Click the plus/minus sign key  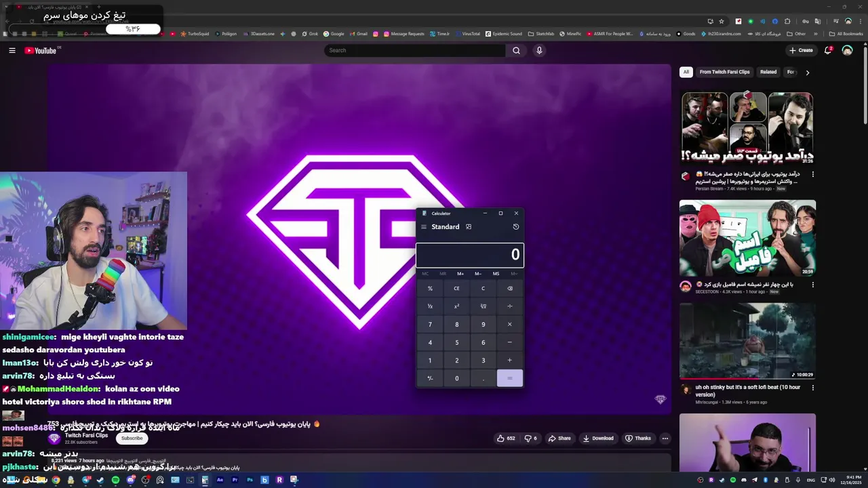pos(430,378)
